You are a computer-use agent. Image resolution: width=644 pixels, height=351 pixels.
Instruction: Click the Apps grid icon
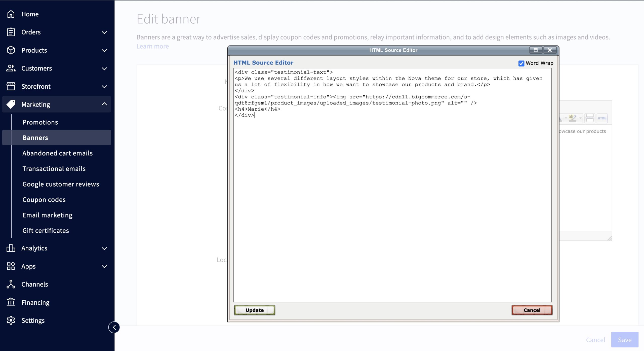pyautogui.click(x=11, y=266)
